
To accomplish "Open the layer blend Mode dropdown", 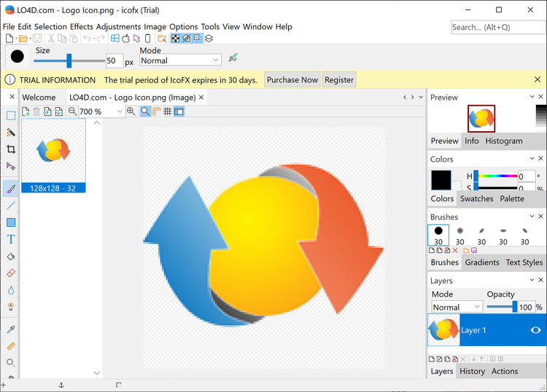I will pos(457,307).
